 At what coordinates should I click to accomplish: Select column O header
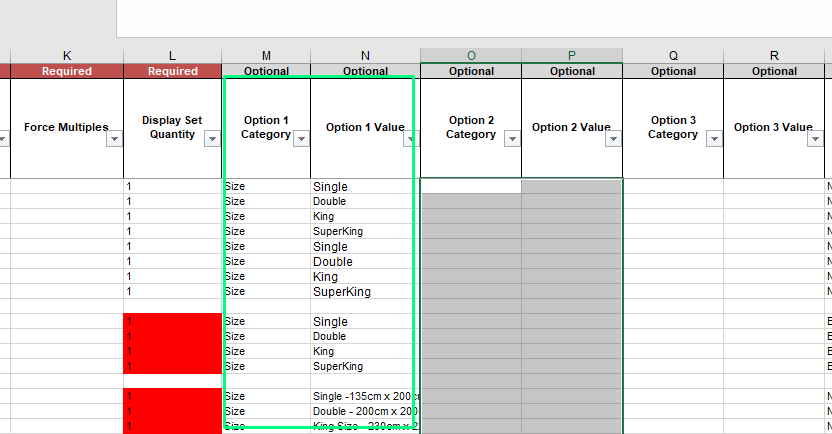471,56
